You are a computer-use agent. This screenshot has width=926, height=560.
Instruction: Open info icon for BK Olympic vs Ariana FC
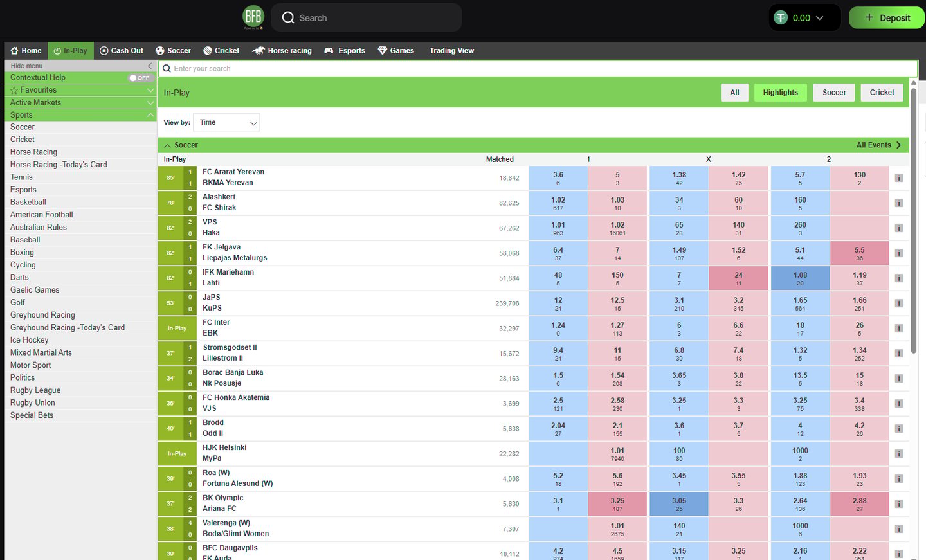(x=899, y=504)
